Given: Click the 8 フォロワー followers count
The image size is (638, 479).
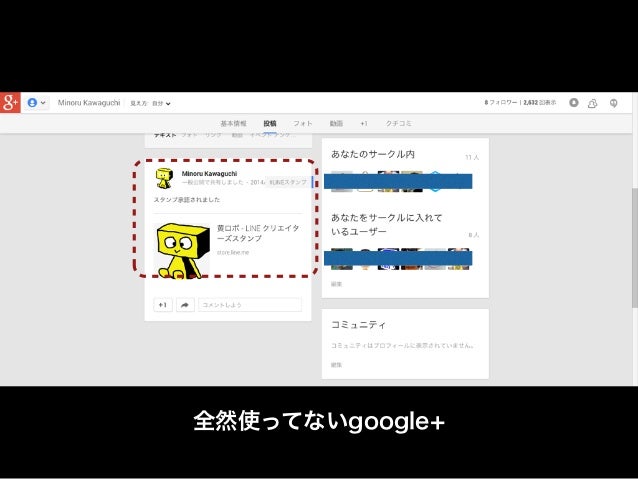Looking at the screenshot, I should [x=500, y=103].
